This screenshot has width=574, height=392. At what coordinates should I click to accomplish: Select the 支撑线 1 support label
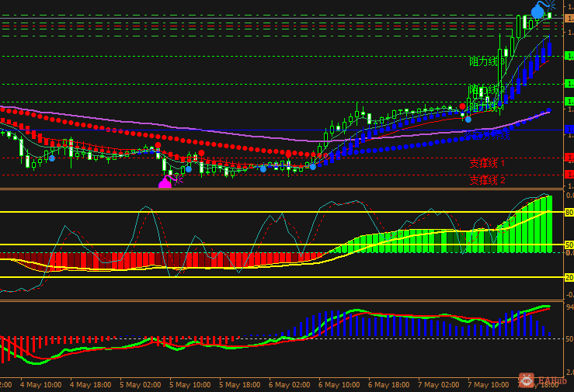coord(487,163)
